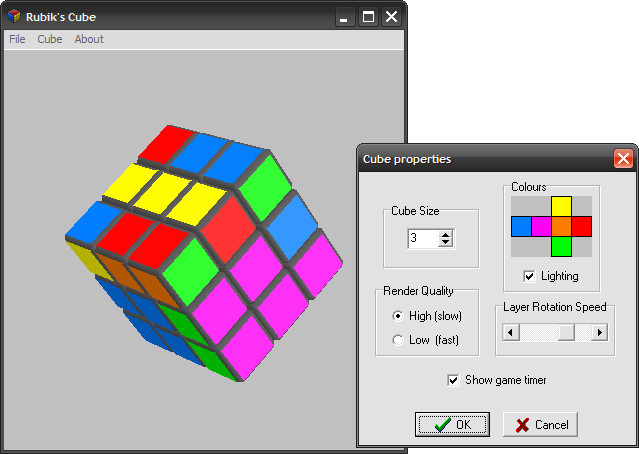Maximize the Rubik's Cube window
The height and width of the screenshot is (454, 639).
point(368,17)
